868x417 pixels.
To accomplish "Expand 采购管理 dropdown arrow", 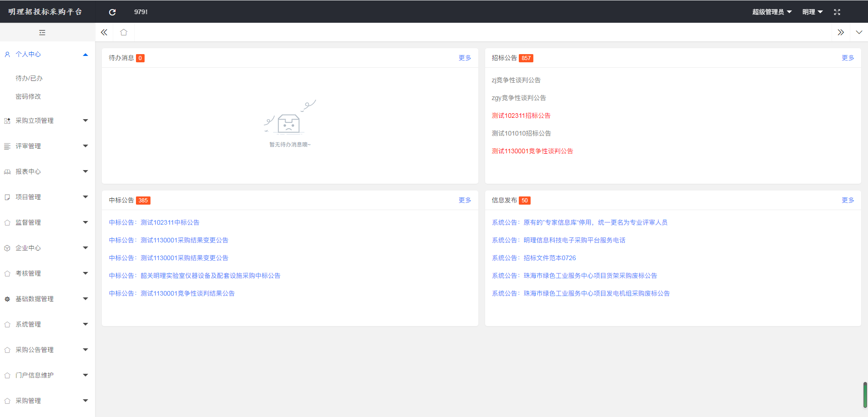I will tap(85, 401).
